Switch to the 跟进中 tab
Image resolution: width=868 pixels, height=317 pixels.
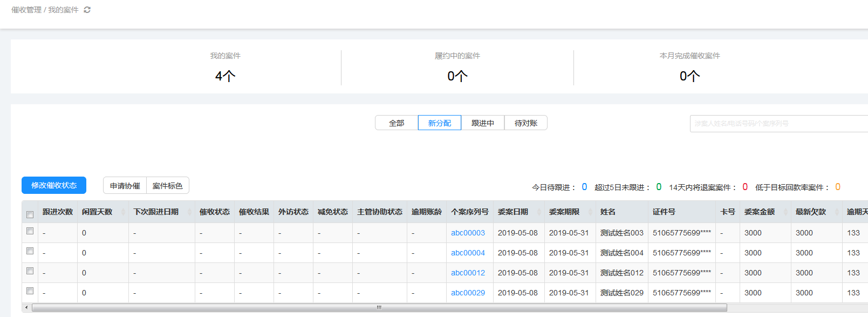pyautogui.click(x=483, y=123)
